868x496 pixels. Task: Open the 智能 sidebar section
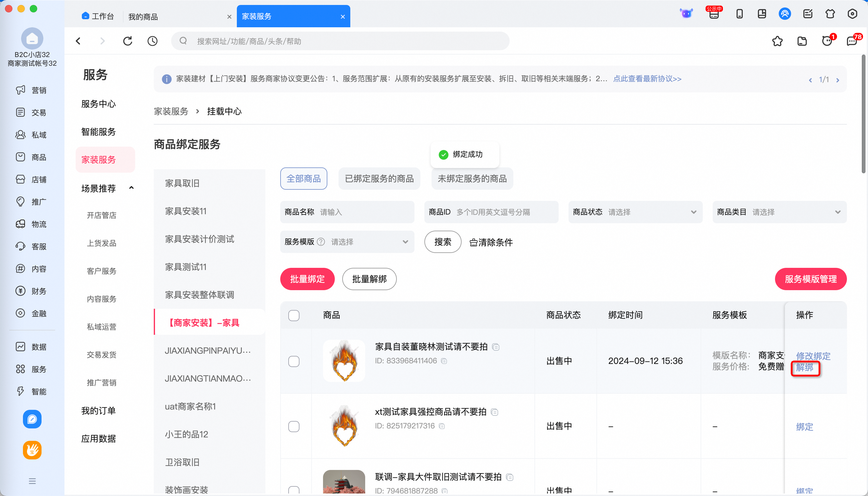tap(31, 392)
